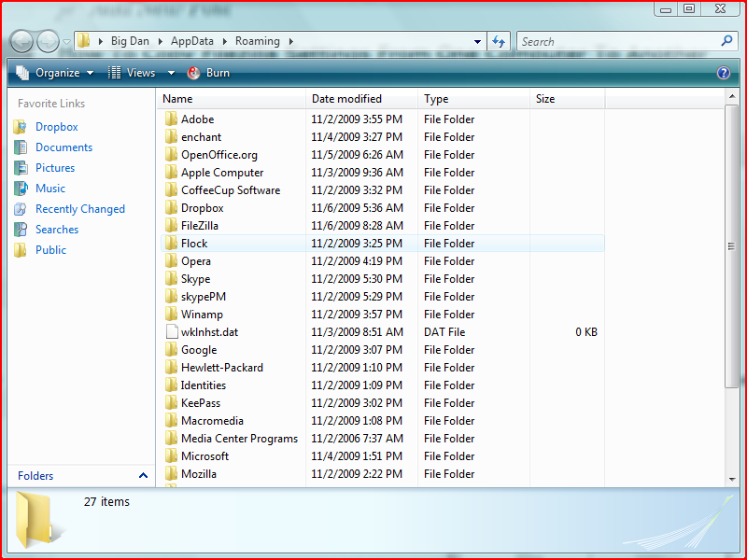Viewport: 747px width, 560px height.
Task: Select the Hewlett-Packard folder name
Action: (x=222, y=368)
